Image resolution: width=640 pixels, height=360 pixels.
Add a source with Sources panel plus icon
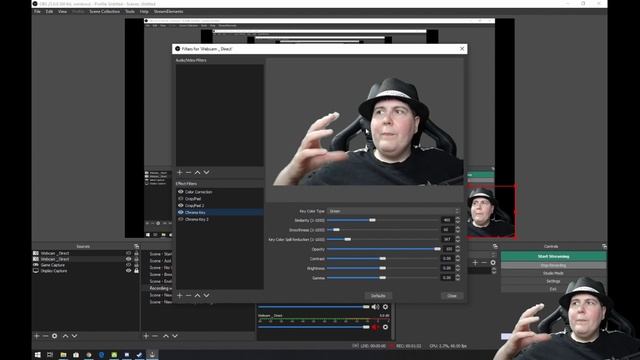coord(37,336)
